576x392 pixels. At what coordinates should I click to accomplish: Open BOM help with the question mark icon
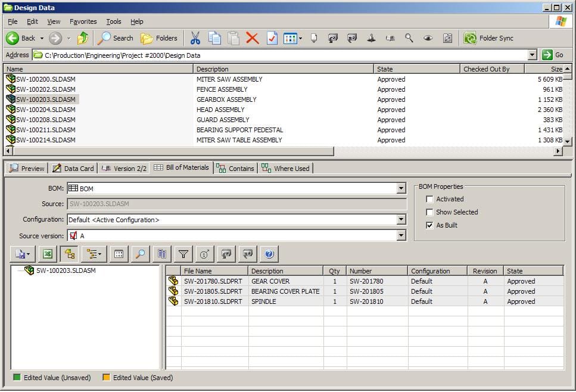pyautogui.click(x=269, y=254)
